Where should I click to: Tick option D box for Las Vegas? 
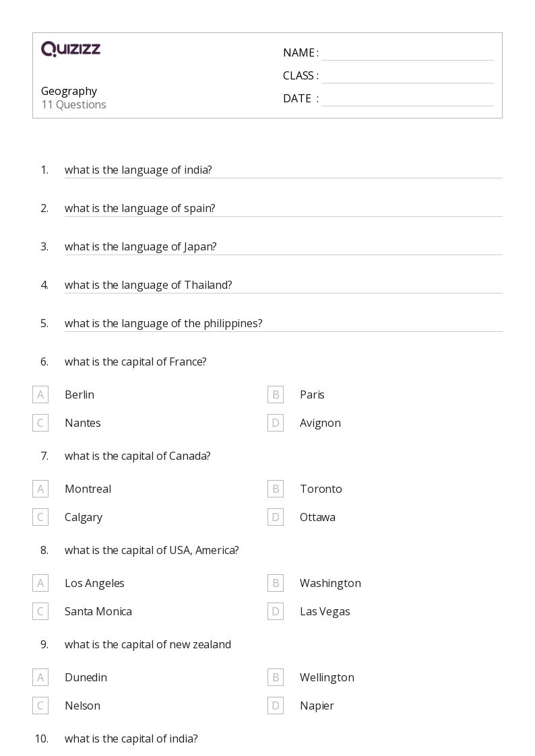tap(276, 611)
